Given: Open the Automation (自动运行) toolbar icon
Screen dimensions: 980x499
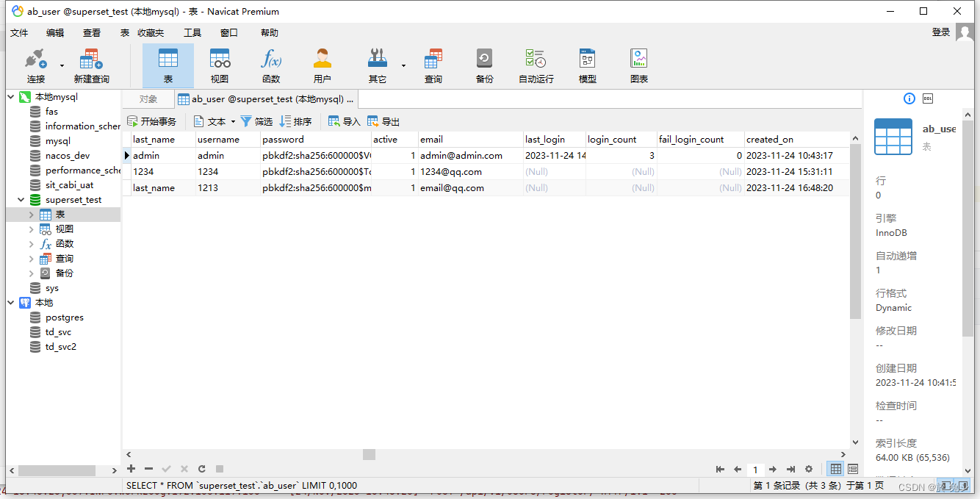Looking at the screenshot, I should 536,66.
